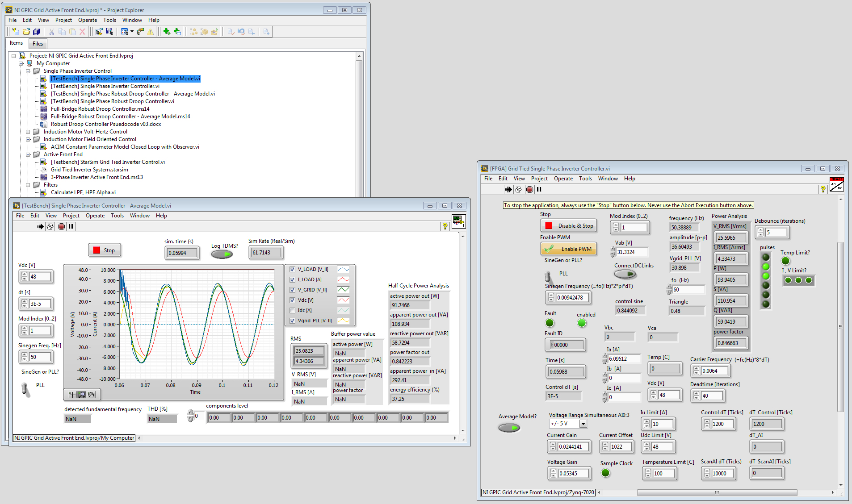The image size is (852, 504).
Task: Toggle the Average Model? switch in FPGA window
Action: (509, 428)
